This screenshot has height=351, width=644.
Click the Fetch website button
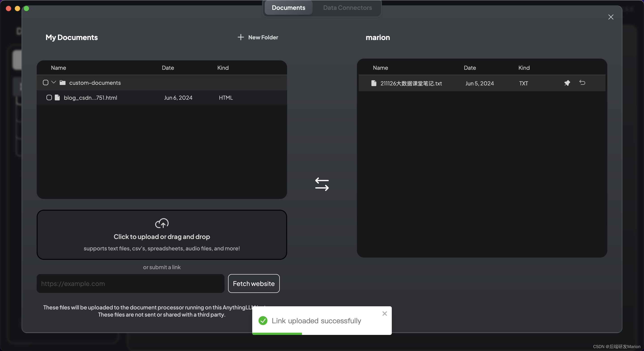(x=254, y=283)
